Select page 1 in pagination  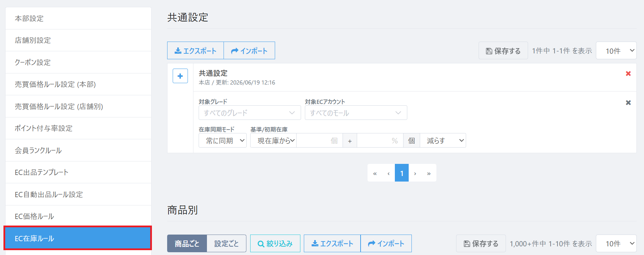pos(402,173)
